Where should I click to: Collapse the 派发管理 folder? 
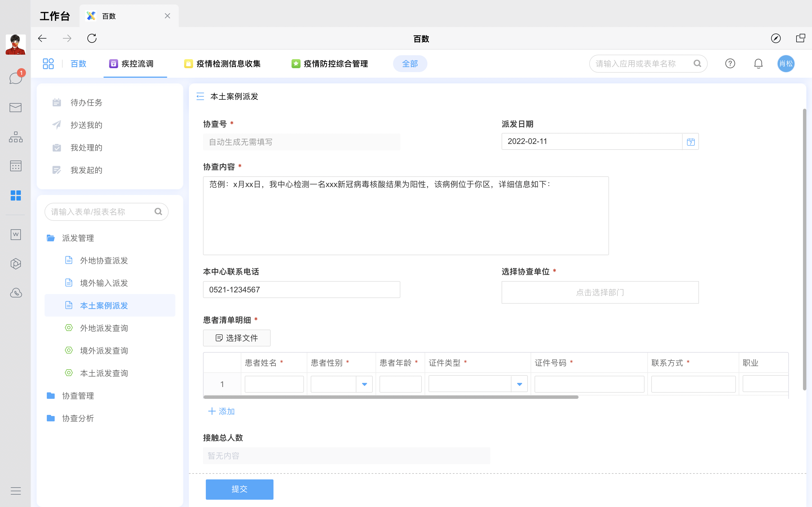click(x=78, y=238)
